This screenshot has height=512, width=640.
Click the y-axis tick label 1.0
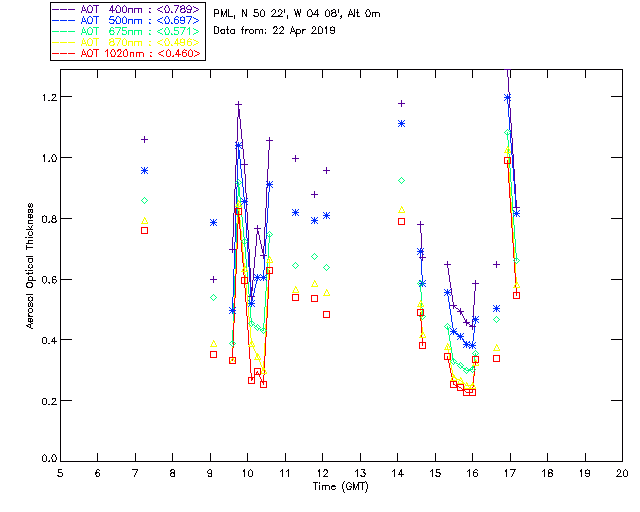click(x=49, y=158)
